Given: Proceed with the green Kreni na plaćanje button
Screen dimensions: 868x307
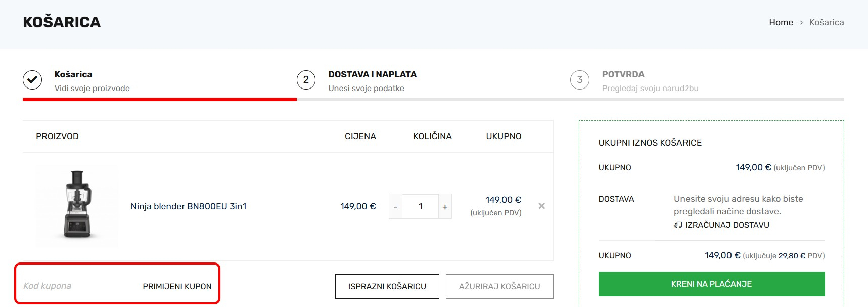Looking at the screenshot, I should [711, 284].
